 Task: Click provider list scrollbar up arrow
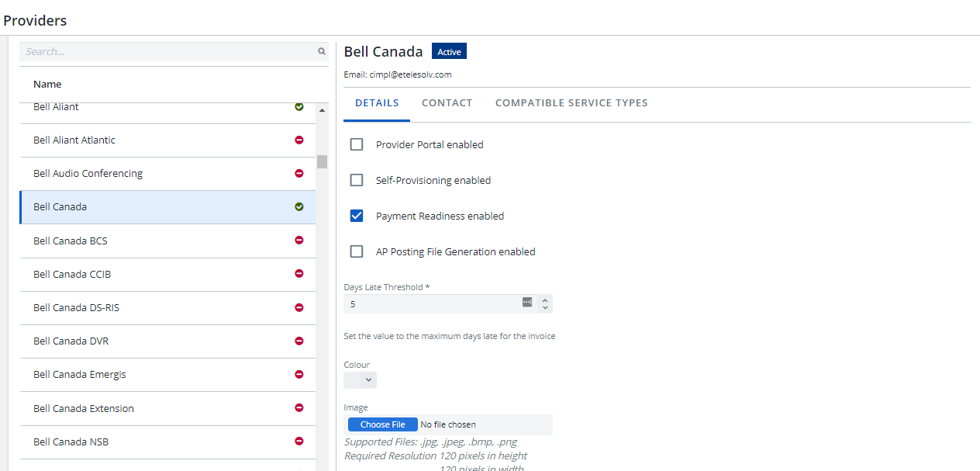click(322, 110)
